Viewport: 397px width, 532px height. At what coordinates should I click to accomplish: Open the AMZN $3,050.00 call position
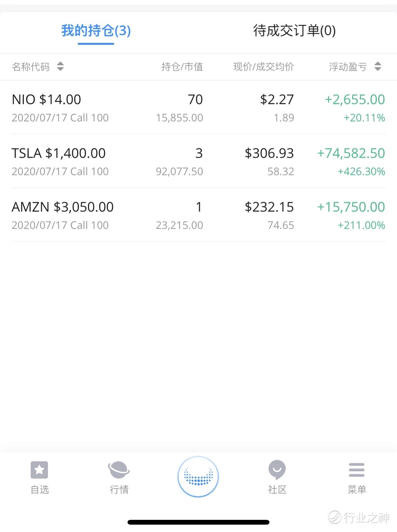[198, 215]
